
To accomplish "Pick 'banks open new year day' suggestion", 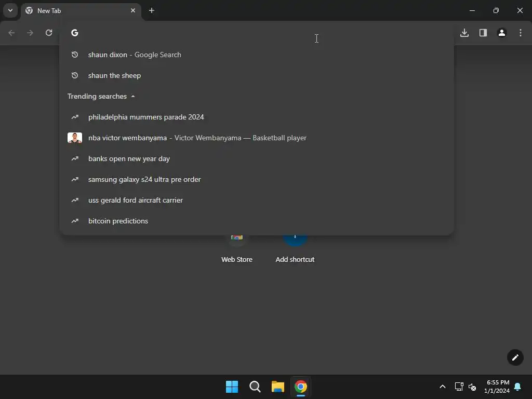I will coord(257,158).
